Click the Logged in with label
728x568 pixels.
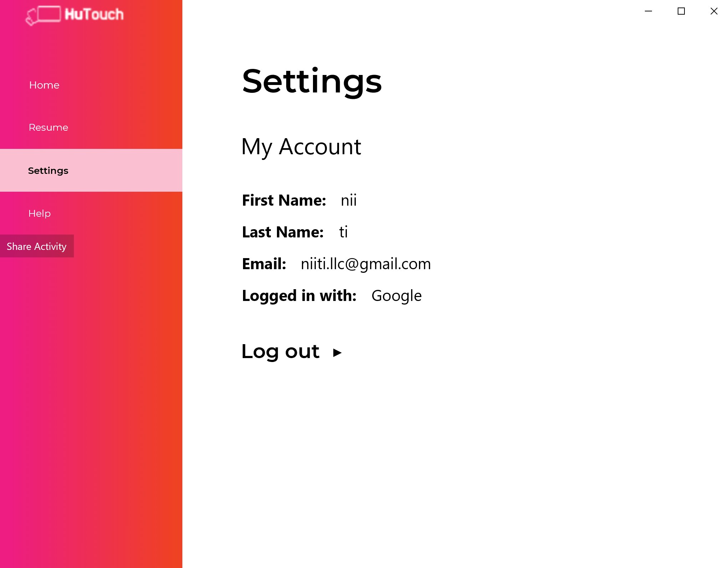coord(299,296)
